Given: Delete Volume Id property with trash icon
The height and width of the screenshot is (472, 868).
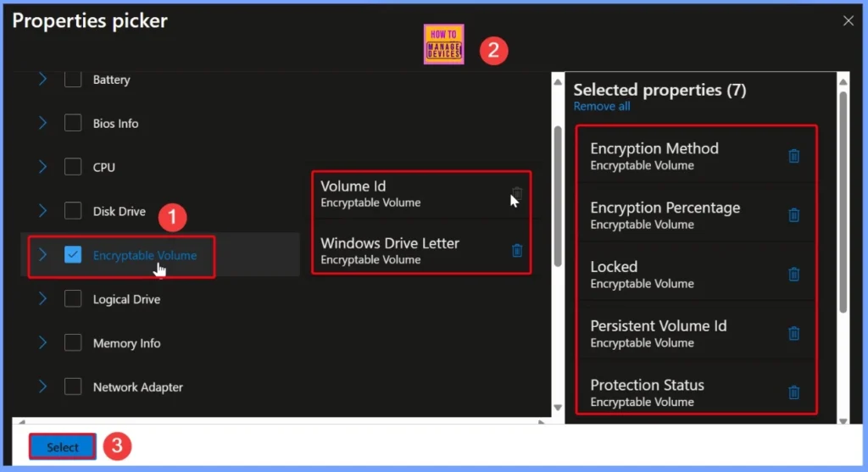Looking at the screenshot, I should click(516, 193).
